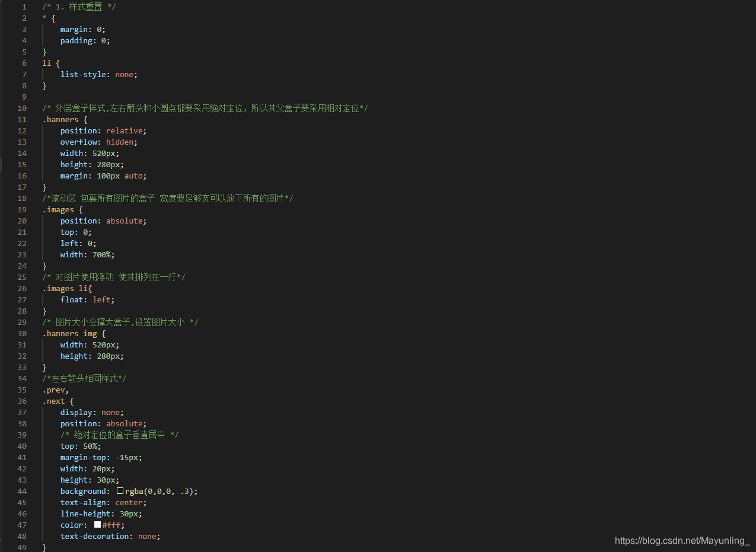
Task: Click gutter line number 31
Action: pos(22,344)
